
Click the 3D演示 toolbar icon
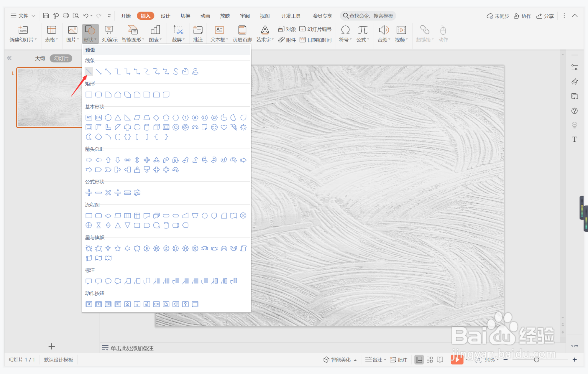click(x=109, y=34)
